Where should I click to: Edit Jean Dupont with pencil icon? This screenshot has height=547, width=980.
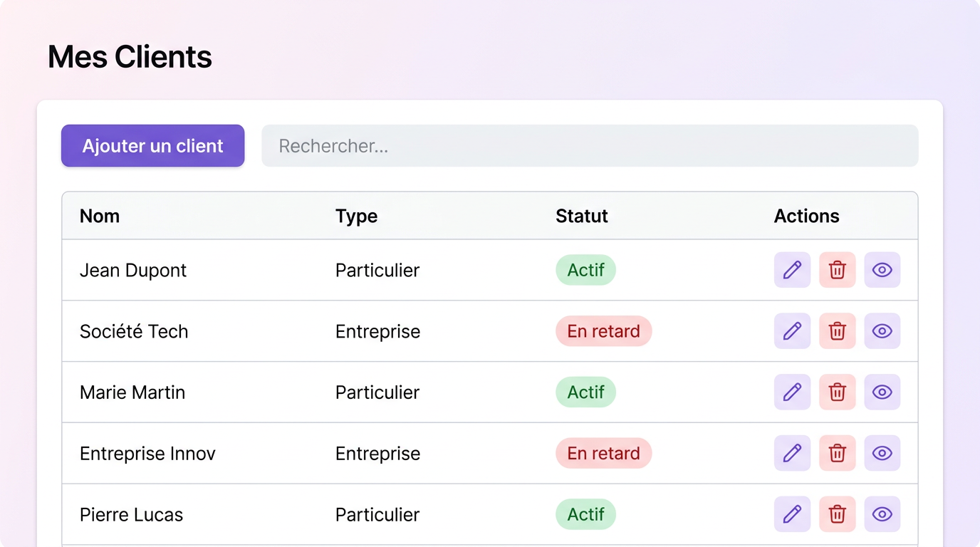(x=792, y=270)
